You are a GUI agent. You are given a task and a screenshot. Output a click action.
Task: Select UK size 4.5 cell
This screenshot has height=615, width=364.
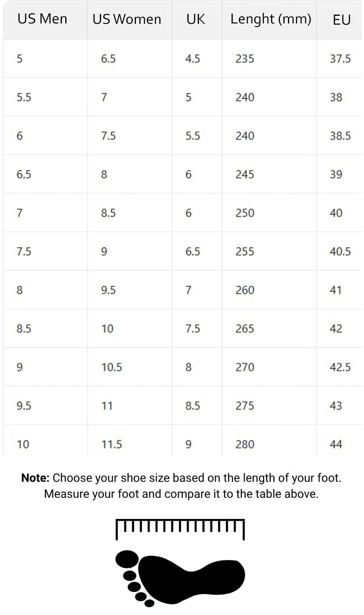click(193, 58)
